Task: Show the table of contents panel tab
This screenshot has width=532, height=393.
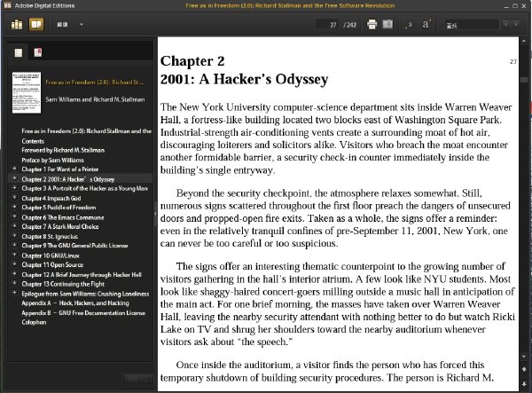Action: 19,52
